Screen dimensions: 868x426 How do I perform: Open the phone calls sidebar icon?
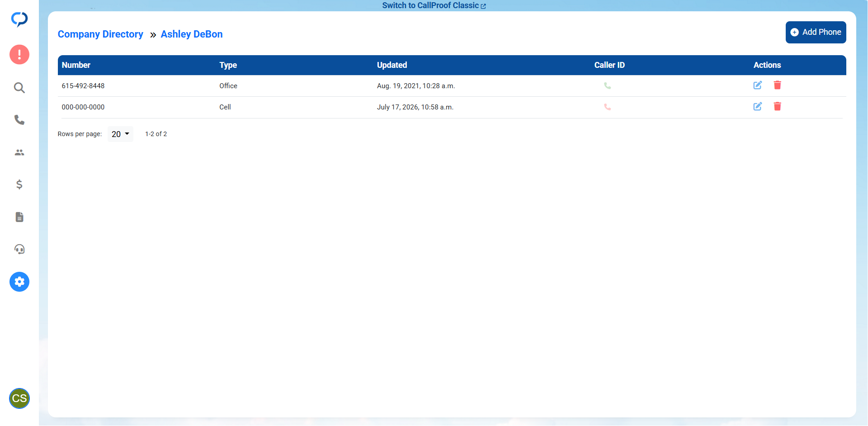click(19, 120)
